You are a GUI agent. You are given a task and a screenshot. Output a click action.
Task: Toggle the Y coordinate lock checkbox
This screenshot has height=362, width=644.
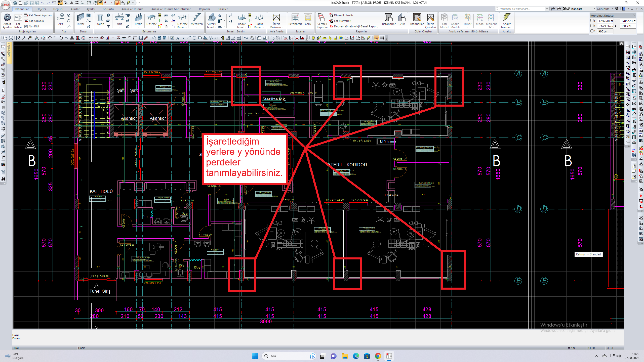click(592, 26)
